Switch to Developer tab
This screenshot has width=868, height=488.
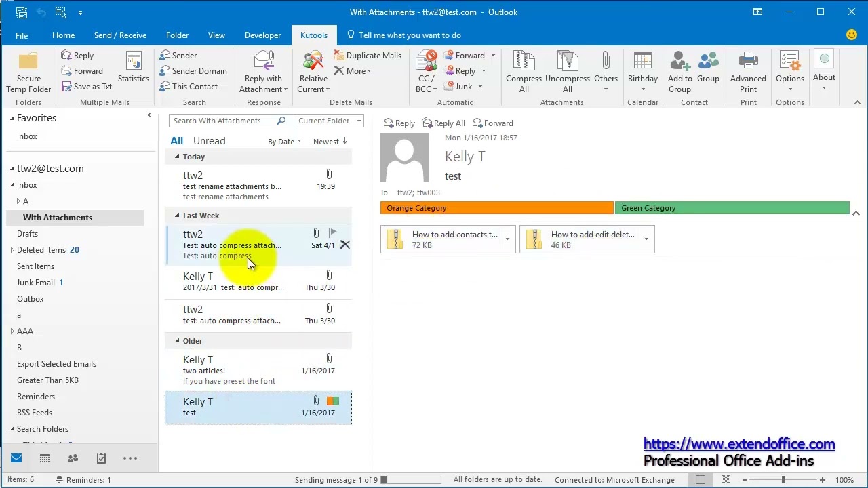(x=262, y=35)
